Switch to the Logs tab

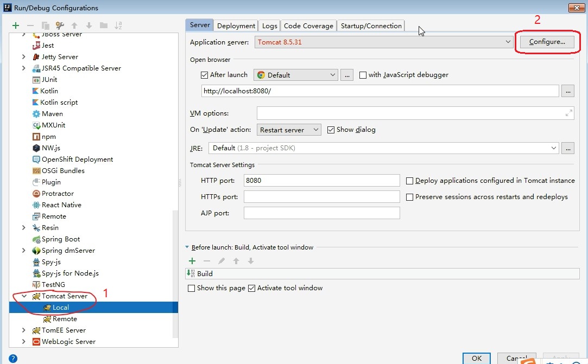pos(269,26)
